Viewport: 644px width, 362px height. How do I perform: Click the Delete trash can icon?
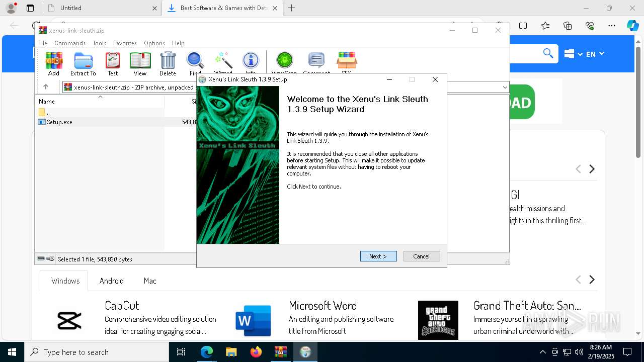[x=168, y=64]
